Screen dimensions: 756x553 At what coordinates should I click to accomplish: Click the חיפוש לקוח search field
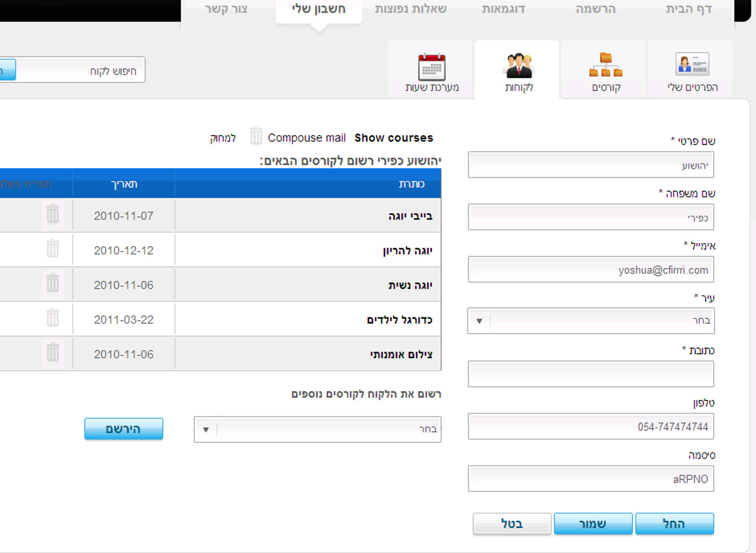80,70
